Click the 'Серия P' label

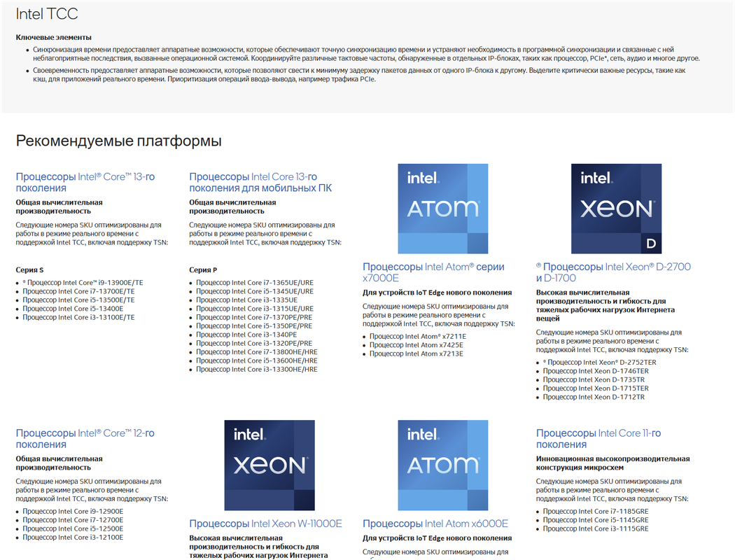[x=203, y=270]
